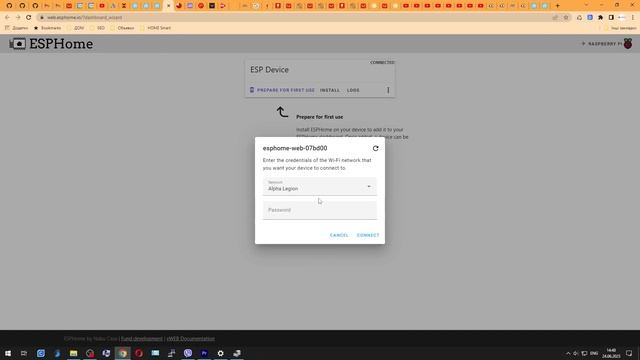Viewport: 640px width, 360px height.
Task: Open the Bookmarks folder with star icon
Action: [x=47, y=28]
